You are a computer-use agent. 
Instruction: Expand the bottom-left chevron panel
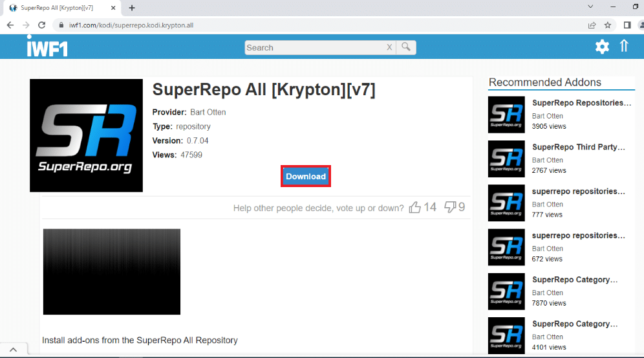point(13,350)
